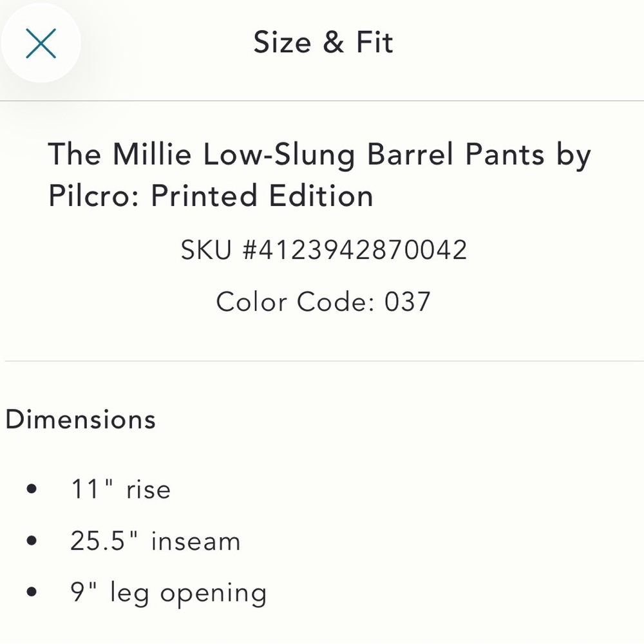Click the 25.5" inseam measurement
The height and width of the screenshot is (644, 644).
pyautogui.click(x=155, y=541)
